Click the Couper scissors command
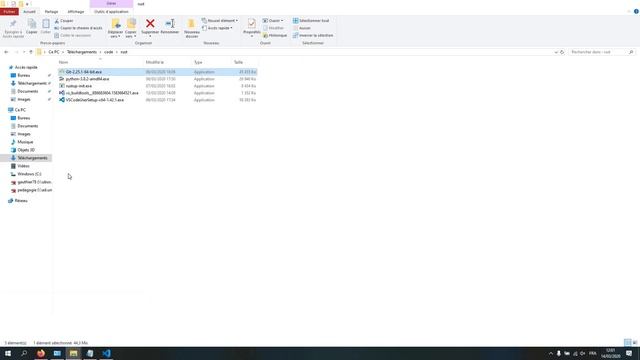The height and width of the screenshot is (360, 640). point(64,21)
